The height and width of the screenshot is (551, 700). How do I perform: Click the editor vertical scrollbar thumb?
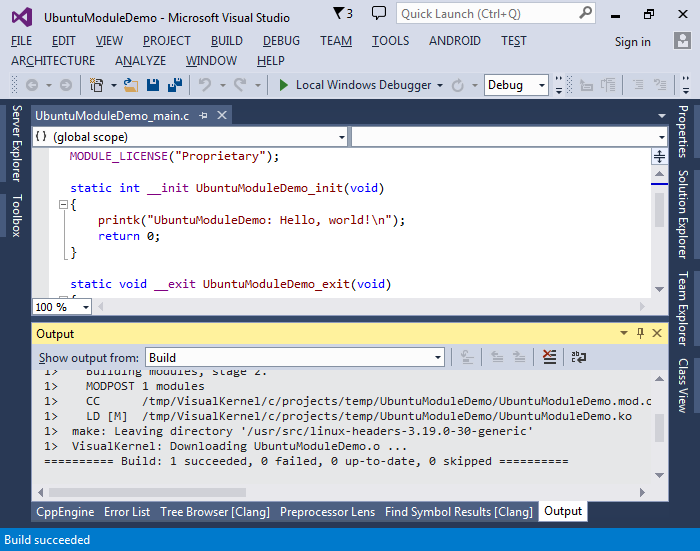659,210
